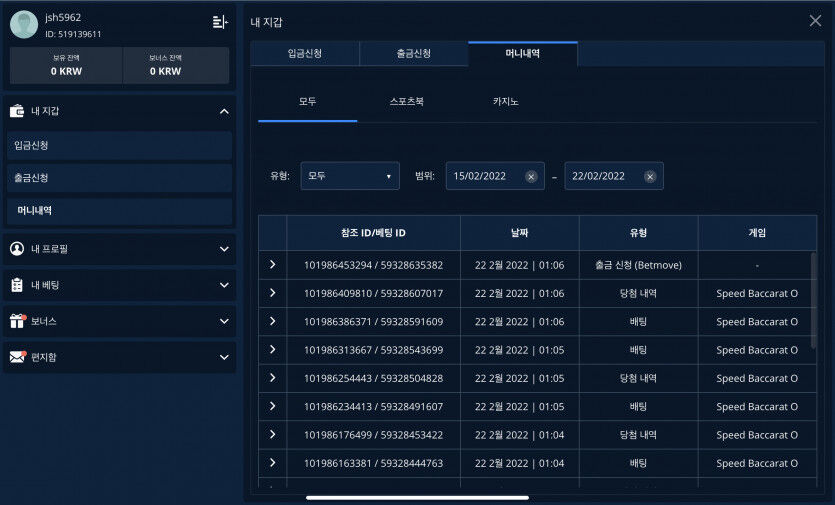835x505 pixels.
Task: Expand the 보너스 section chevron
Action: coord(224,321)
